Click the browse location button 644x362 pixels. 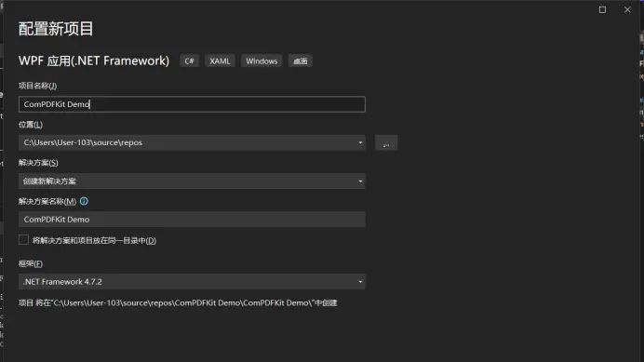(x=386, y=142)
